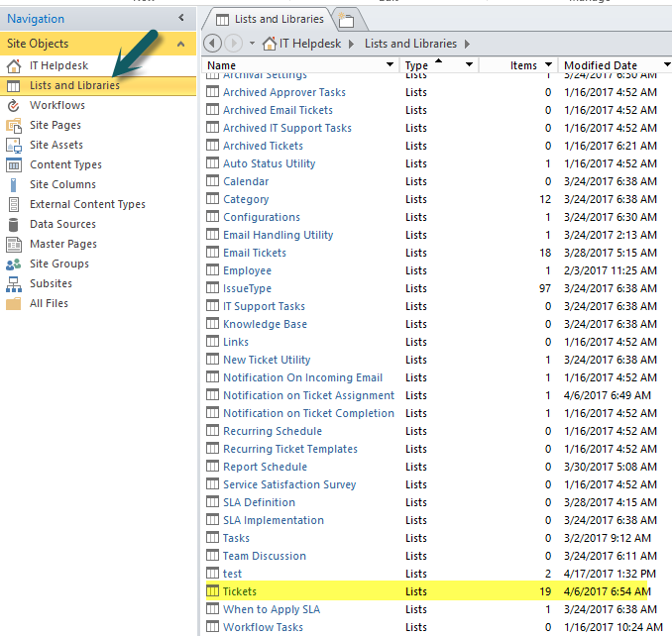Click the list icon next to test
Viewport: 672px width, 636px height.
[x=212, y=573]
